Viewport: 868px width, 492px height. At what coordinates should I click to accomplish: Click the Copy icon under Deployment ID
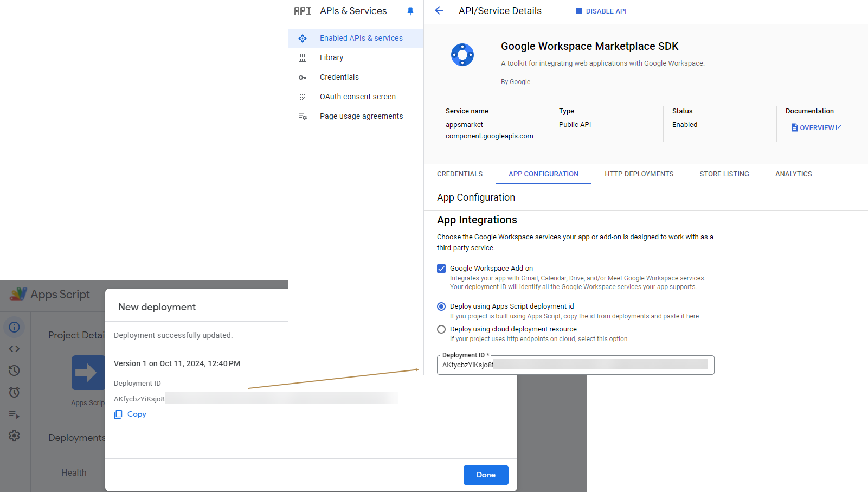118,414
